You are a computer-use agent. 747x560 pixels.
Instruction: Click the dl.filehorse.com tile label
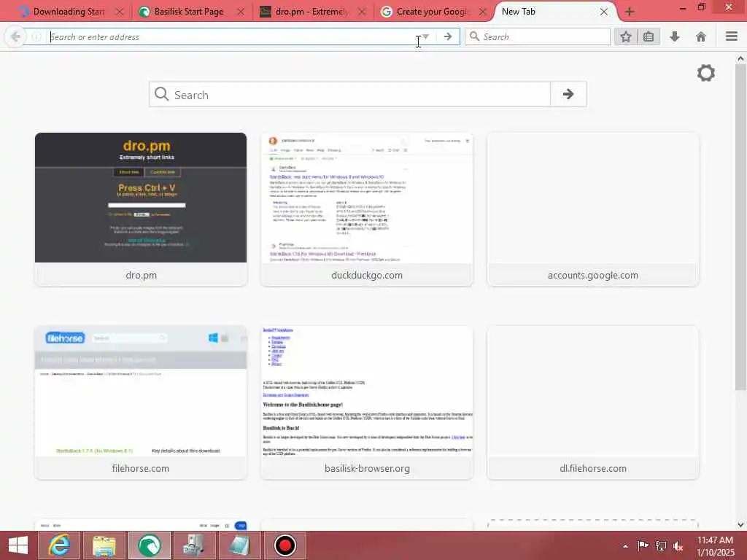click(x=592, y=469)
